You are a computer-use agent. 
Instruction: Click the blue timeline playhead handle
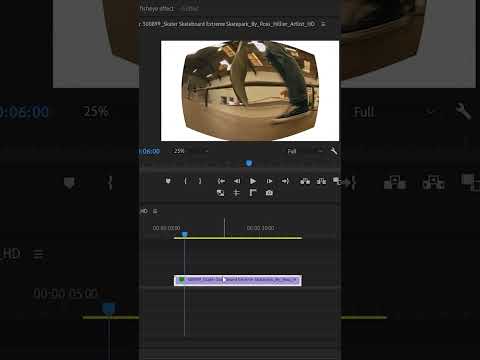pos(184,234)
